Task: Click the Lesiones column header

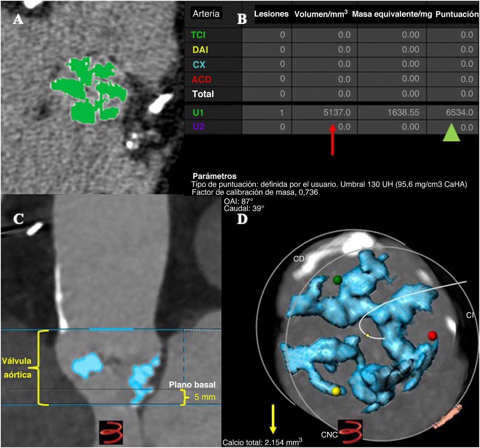Action: pyautogui.click(x=271, y=14)
